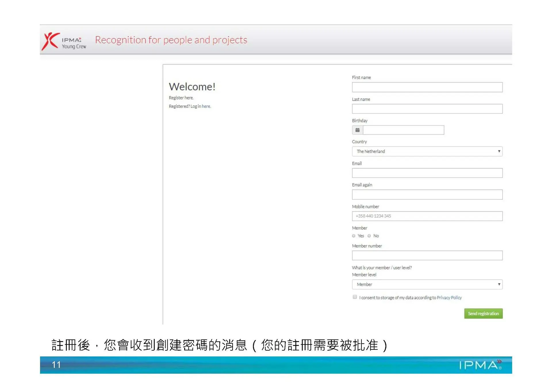
Task: Click into the First name field
Action: coord(427,87)
